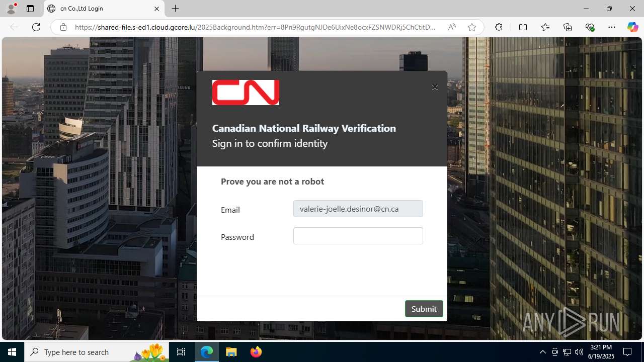Open Microsoft Edge from taskbar
Image resolution: width=644 pixels, height=362 pixels.
click(207, 352)
